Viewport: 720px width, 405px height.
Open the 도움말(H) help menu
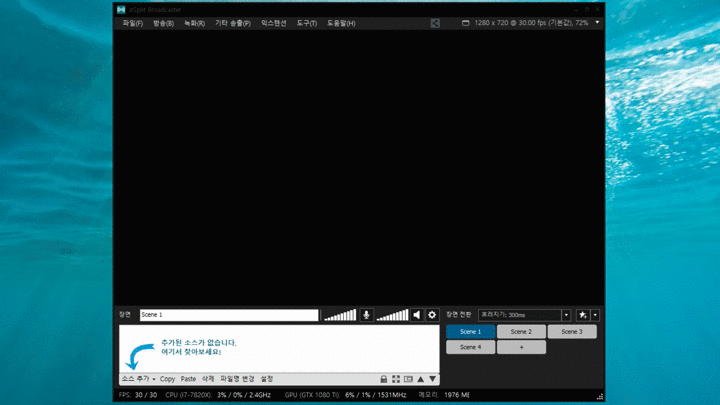(x=341, y=23)
